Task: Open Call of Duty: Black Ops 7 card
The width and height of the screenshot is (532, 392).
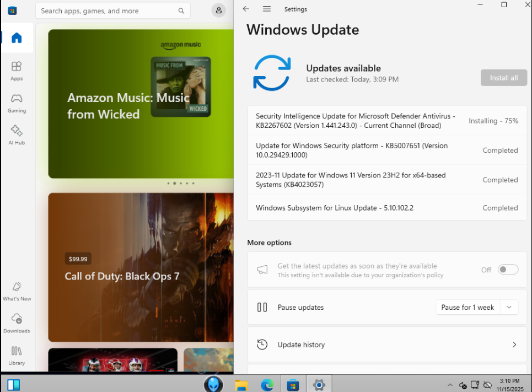Action: coord(141,267)
